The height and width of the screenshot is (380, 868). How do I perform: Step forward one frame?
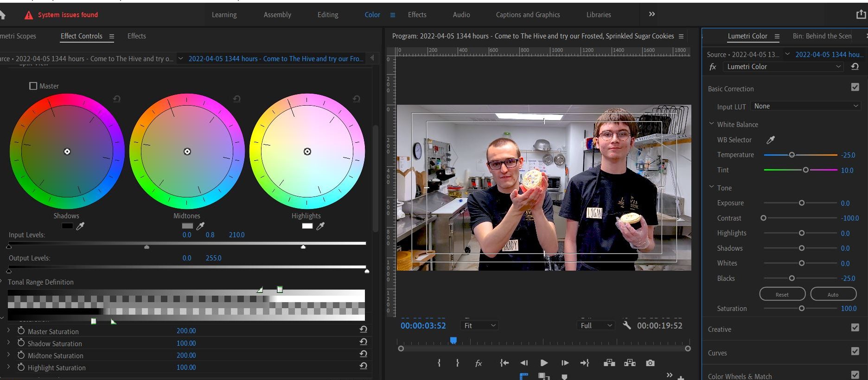565,363
